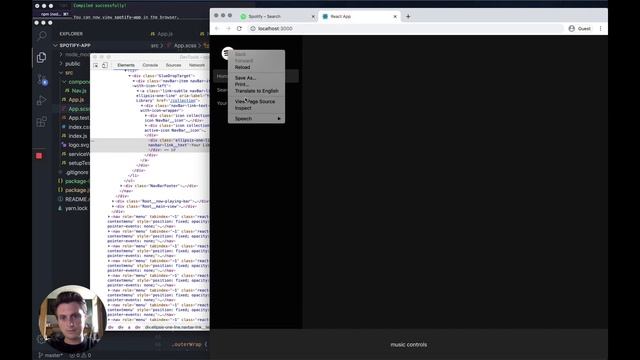
Task: Reload the localhost page in Chrome toolbar
Action: pos(239,29)
